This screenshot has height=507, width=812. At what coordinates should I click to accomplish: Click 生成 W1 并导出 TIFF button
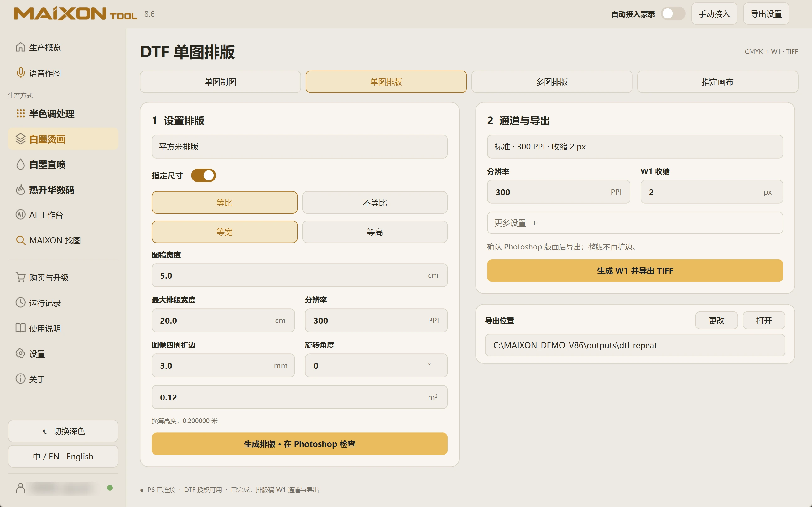pos(635,271)
